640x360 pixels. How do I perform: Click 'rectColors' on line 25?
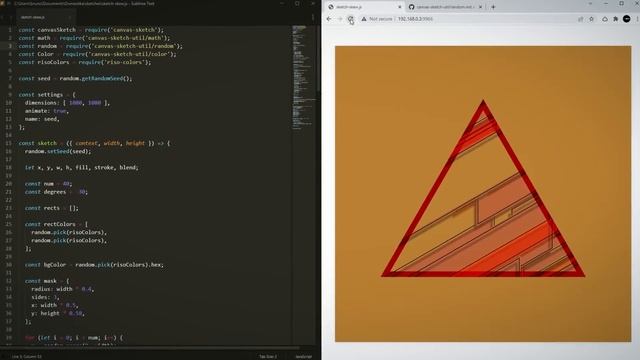click(60, 224)
